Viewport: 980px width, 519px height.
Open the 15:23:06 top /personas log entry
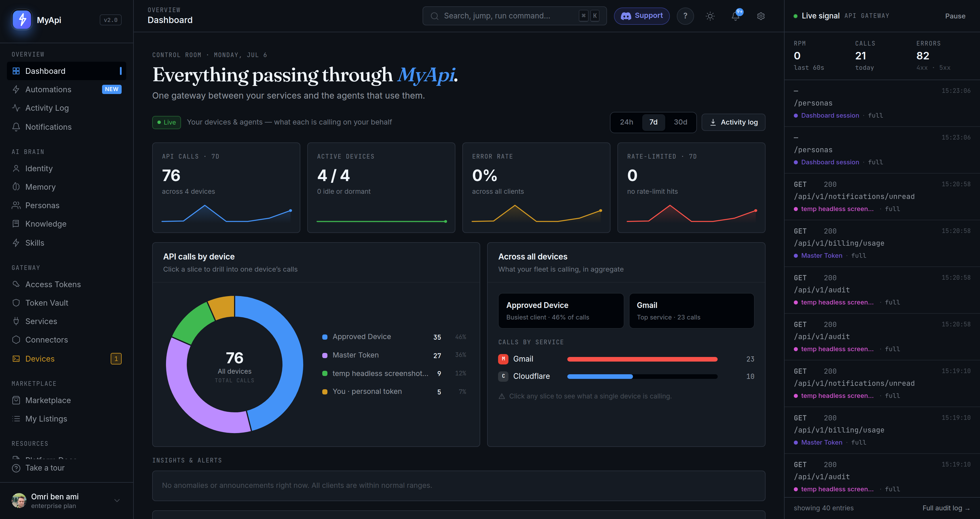click(882, 103)
